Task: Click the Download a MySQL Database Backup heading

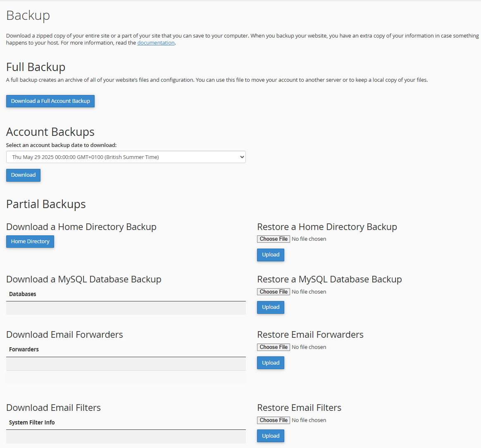Action: [x=84, y=280]
